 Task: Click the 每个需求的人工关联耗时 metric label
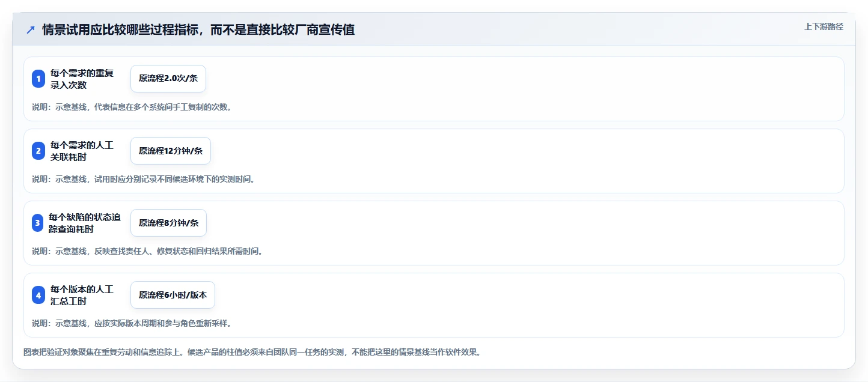pyautogui.click(x=82, y=151)
